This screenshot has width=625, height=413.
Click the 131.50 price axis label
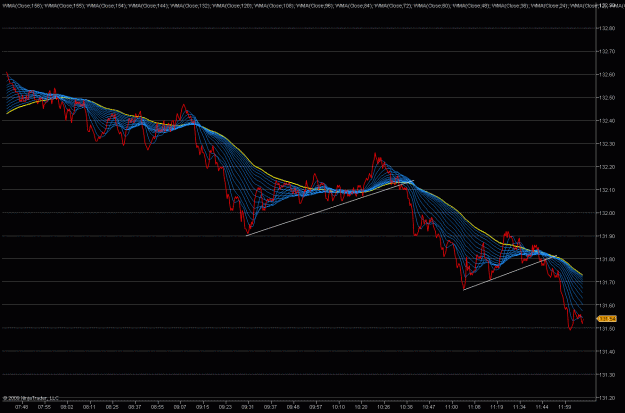coord(607,329)
